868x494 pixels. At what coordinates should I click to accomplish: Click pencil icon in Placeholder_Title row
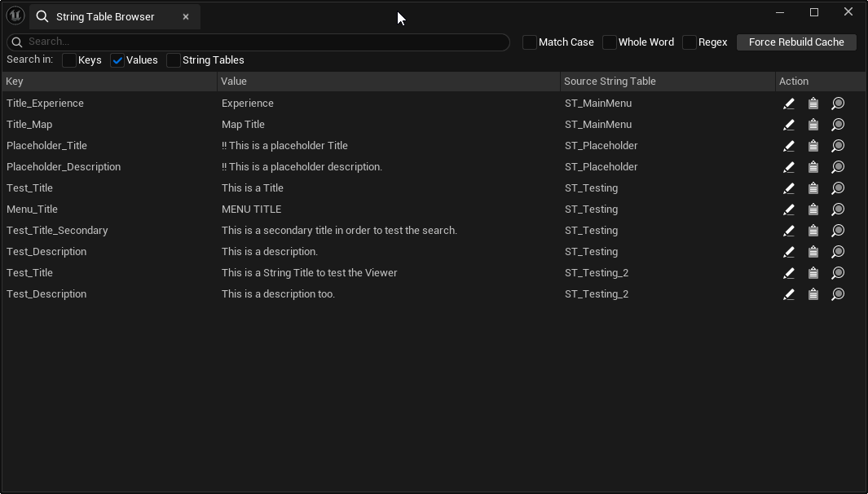point(789,146)
